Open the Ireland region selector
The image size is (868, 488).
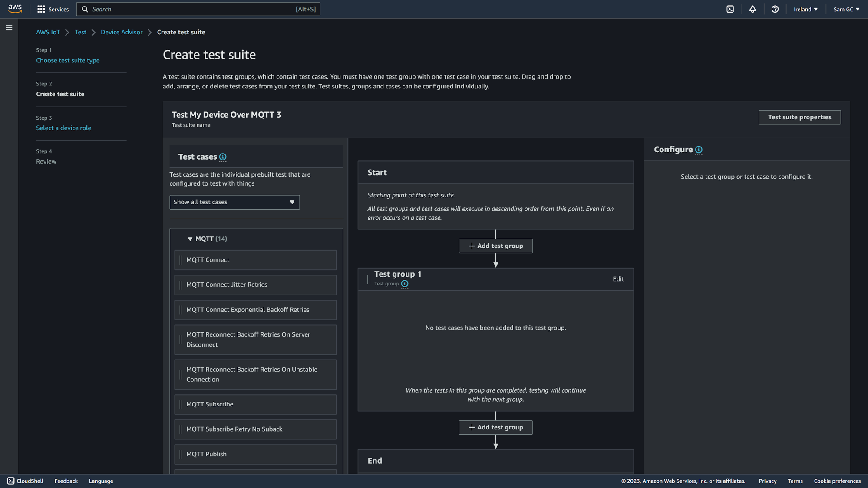pos(805,9)
